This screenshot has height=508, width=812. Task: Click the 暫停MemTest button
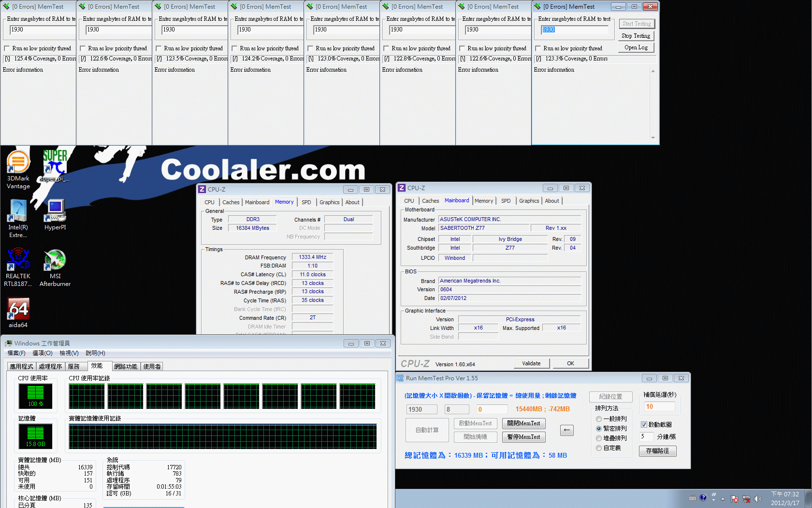(523, 437)
